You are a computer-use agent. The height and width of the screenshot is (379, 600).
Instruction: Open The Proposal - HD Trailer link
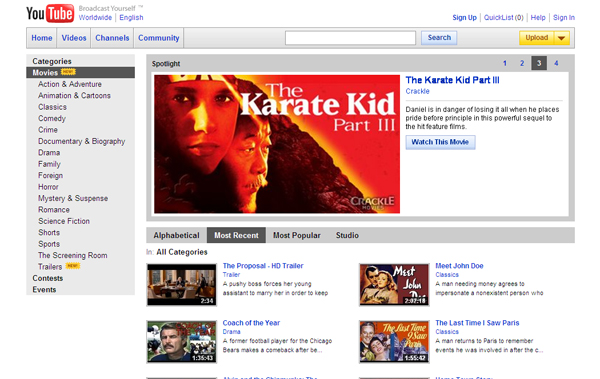[263, 266]
